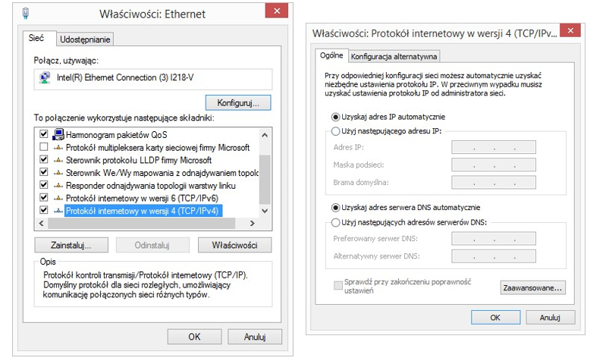Viewport: 609px width, 364px height.
Task: Click the Microsoft multiplexer protocol icon
Action: pos(58,147)
